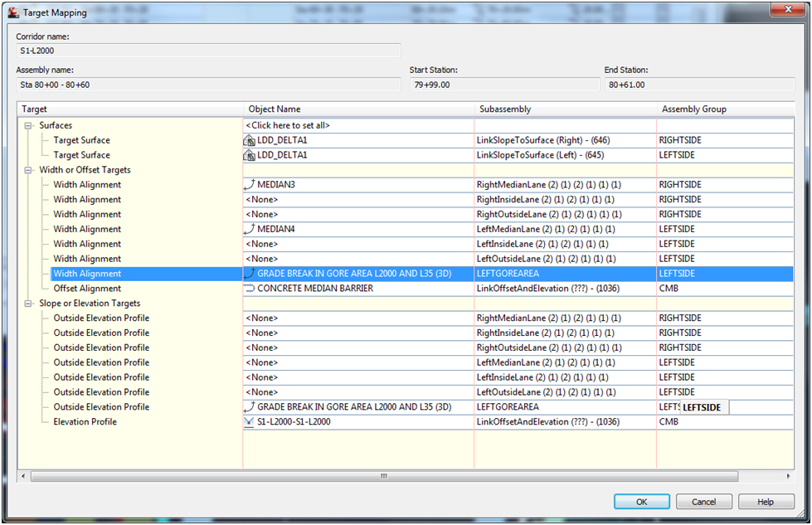Click the Subassembly column header
Screen dimensions: 812x525
click(x=566, y=109)
